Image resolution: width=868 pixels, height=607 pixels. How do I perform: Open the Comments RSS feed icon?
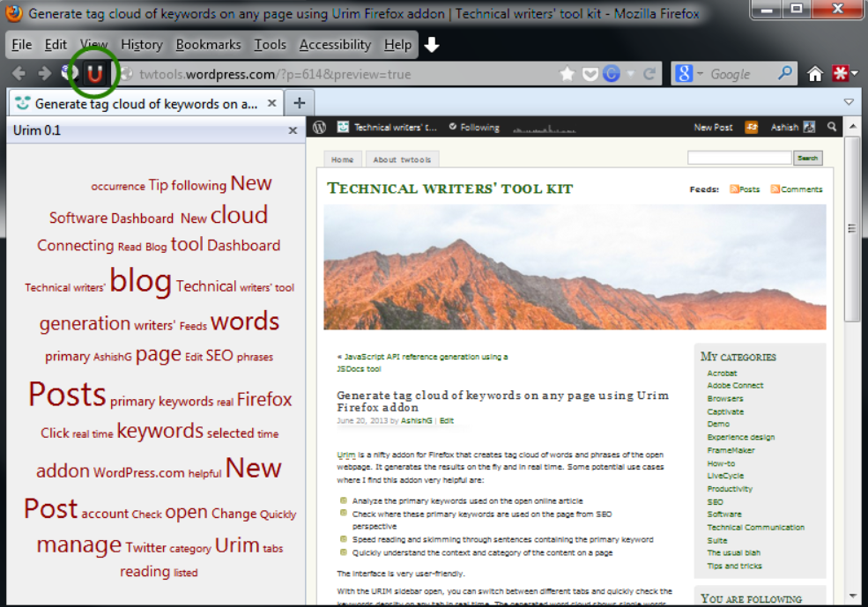[x=775, y=189]
